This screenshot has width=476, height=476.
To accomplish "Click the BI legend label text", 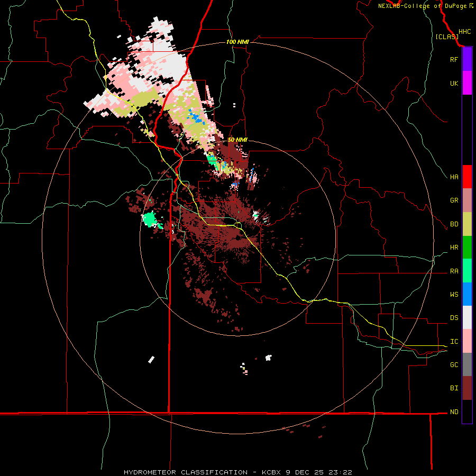I will coord(454,388).
